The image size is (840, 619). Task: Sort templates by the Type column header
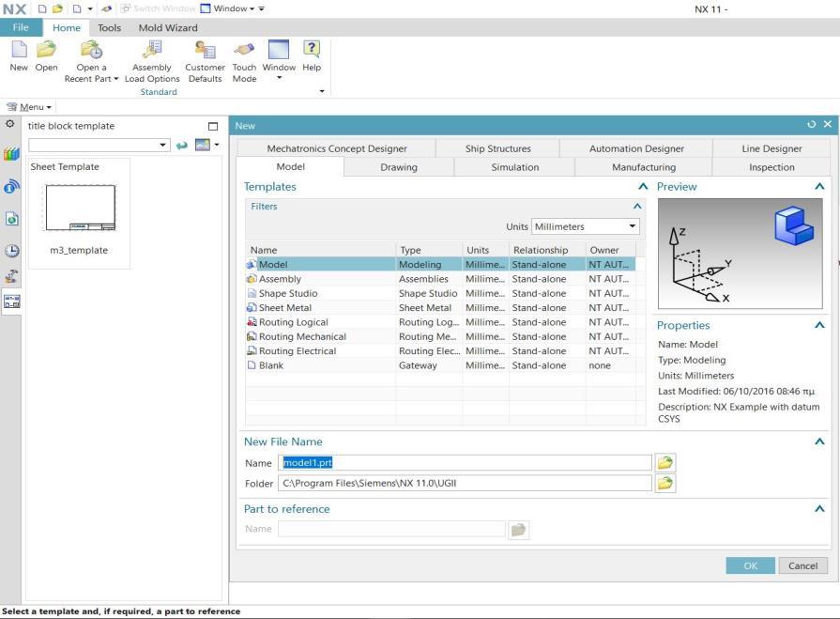[429, 250]
